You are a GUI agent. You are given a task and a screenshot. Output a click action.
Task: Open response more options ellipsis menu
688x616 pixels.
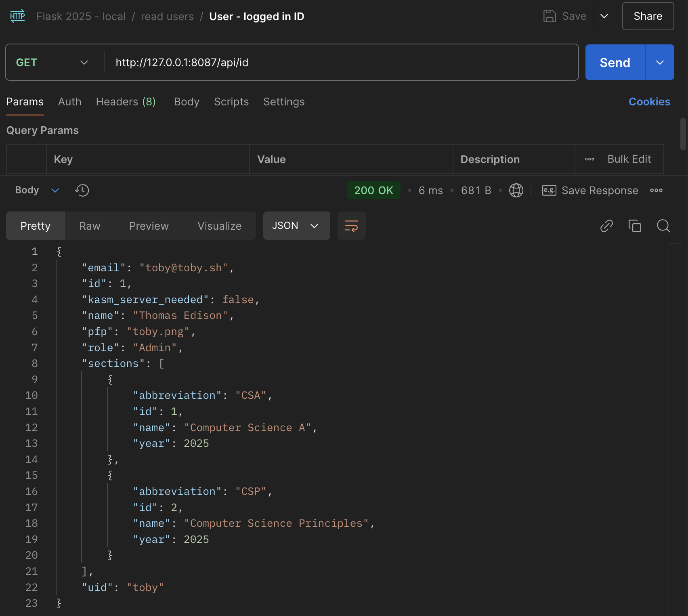[656, 190]
